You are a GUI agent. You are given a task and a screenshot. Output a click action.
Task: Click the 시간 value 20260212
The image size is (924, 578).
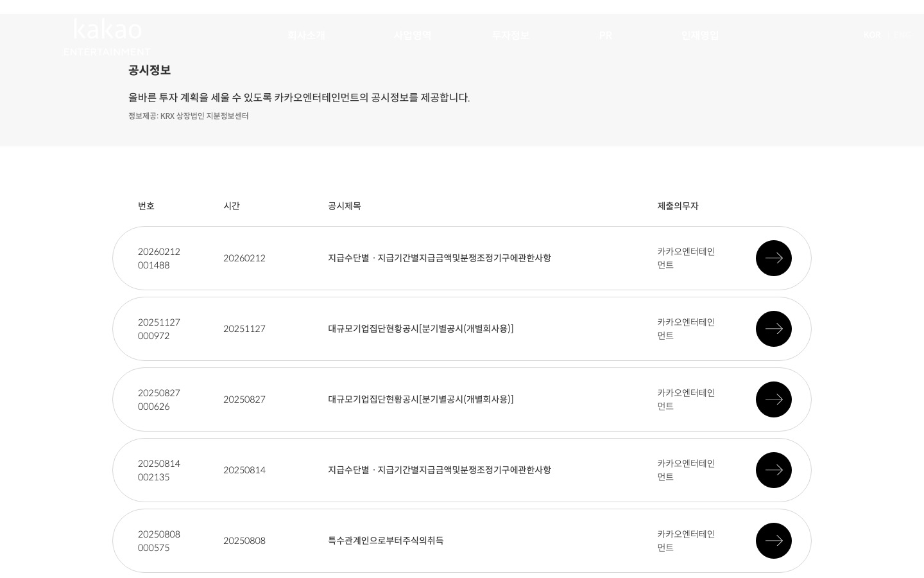244,258
